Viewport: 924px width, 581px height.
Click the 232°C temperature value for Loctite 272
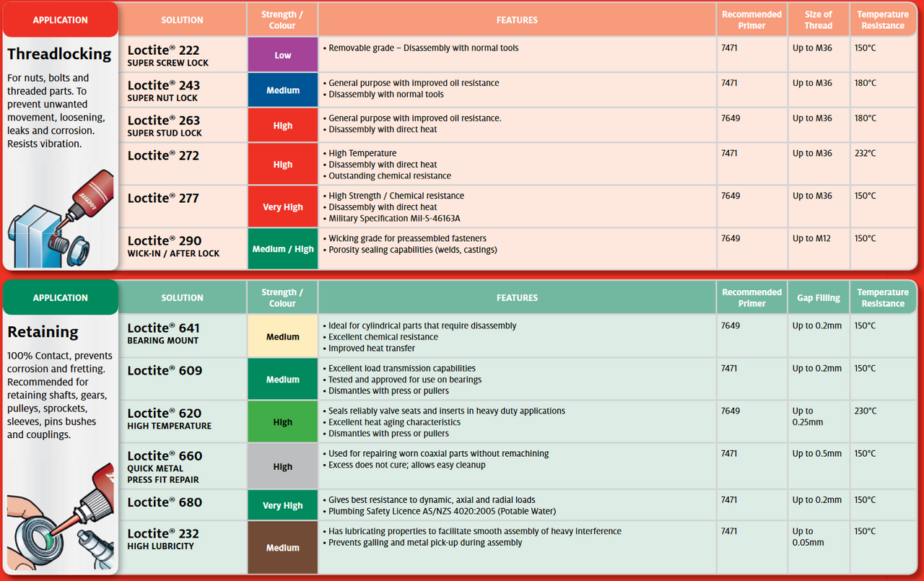[x=866, y=153]
